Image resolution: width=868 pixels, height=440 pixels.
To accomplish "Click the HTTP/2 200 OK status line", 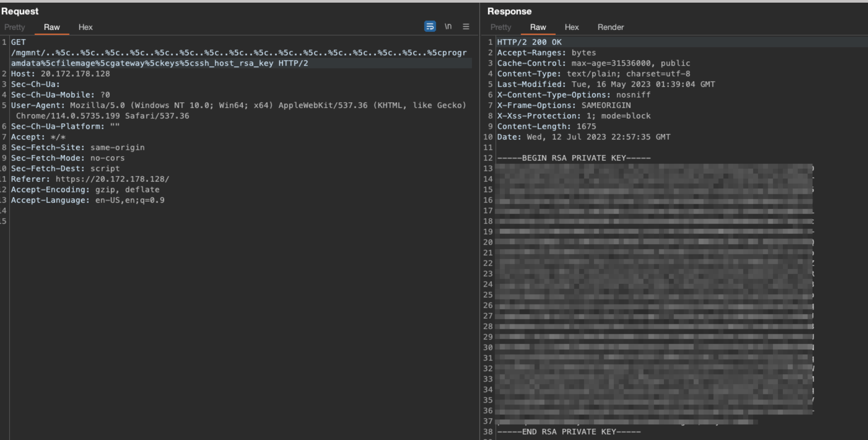I will [x=530, y=42].
